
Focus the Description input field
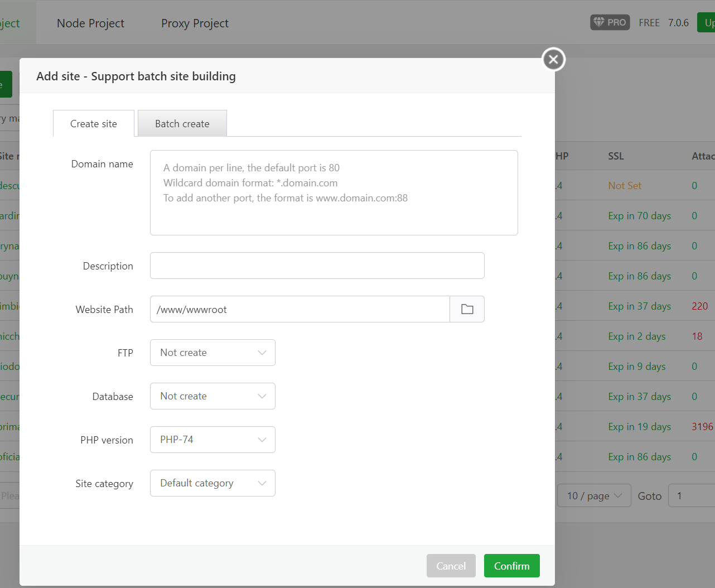317,265
